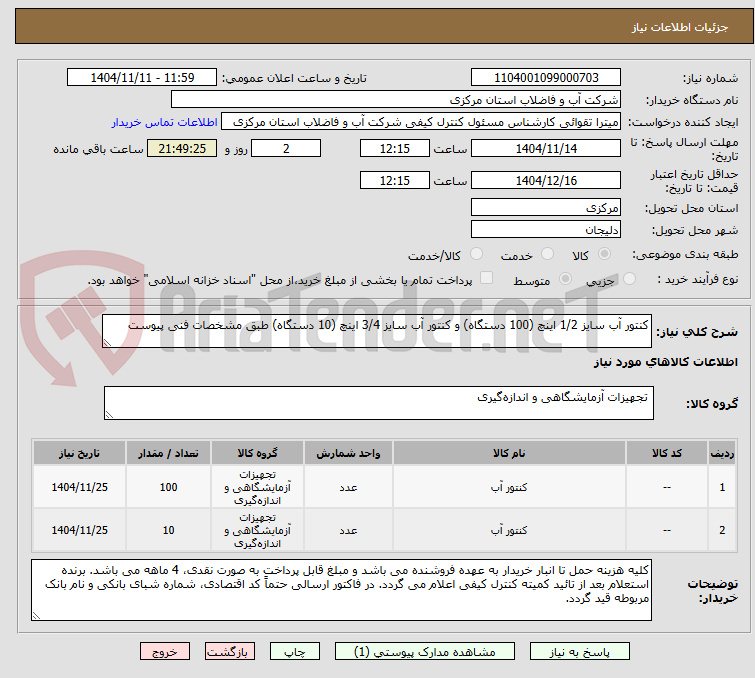The width and height of the screenshot is (755, 678).
Task: Click the پاسخ به نیاز button
Action: (579, 652)
